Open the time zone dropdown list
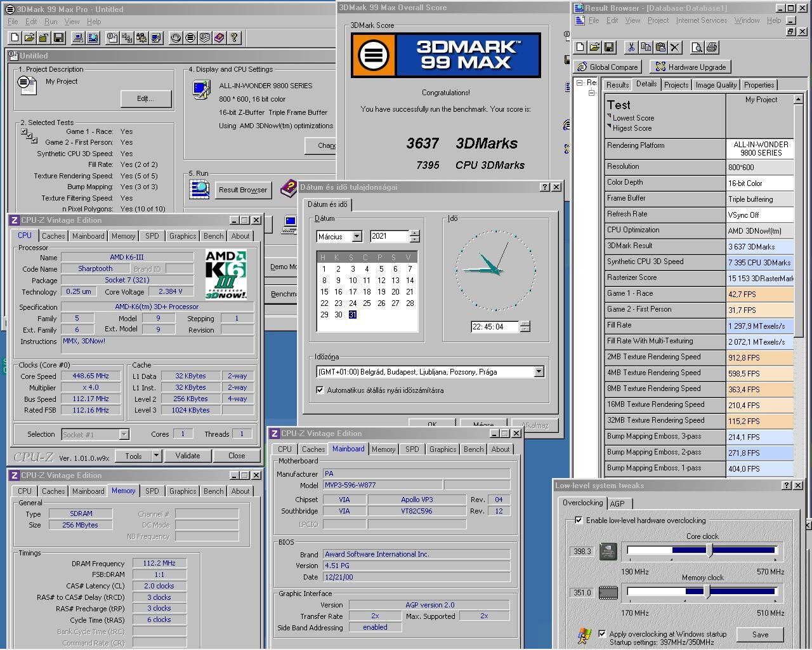The height and width of the screenshot is (650, 812). point(539,371)
